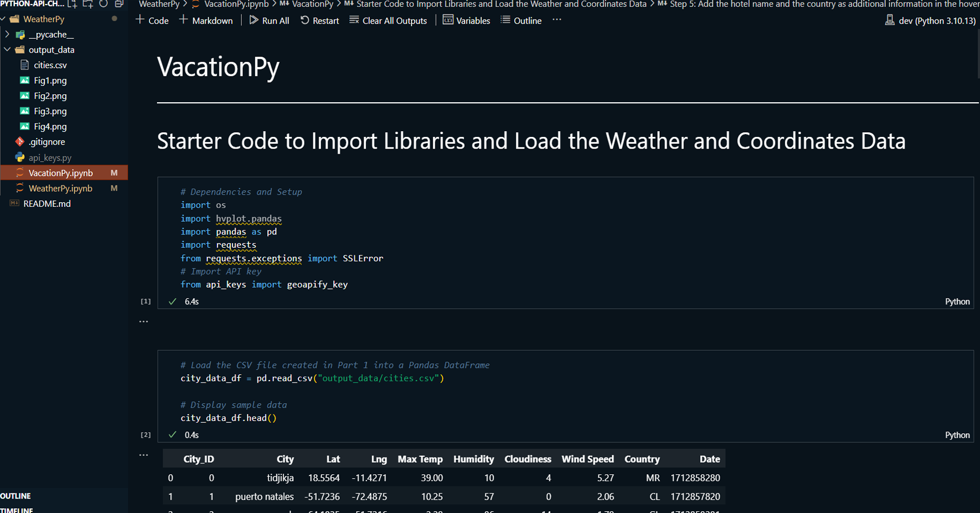Add a new Markdown cell
The image size is (980, 513).
pyautogui.click(x=206, y=20)
